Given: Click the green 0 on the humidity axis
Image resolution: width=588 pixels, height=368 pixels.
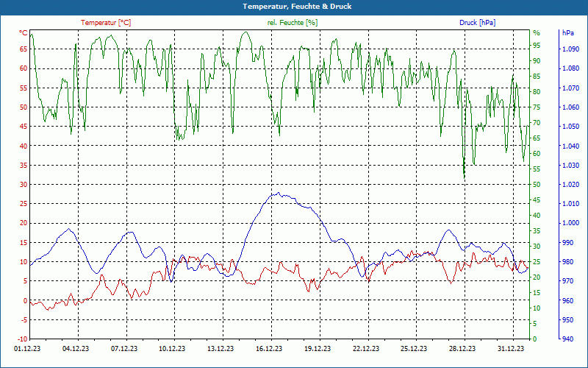Looking at the screenshot, I should point(535,339).
